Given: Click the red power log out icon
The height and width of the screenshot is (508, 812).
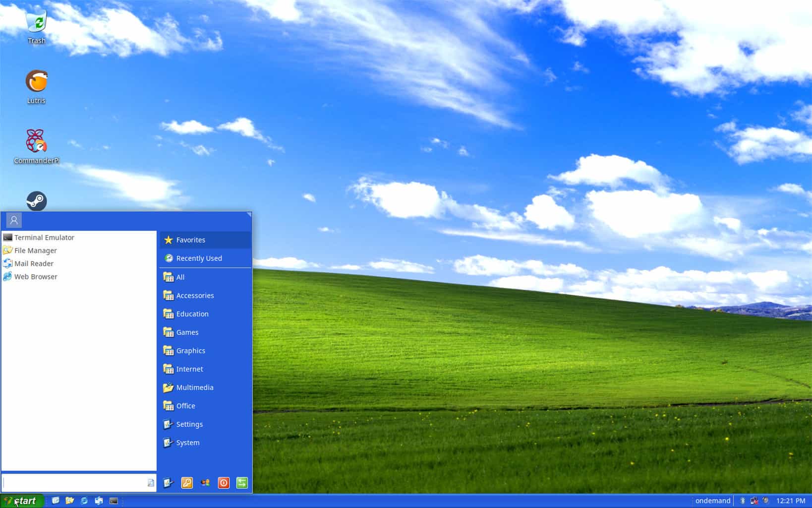Looking at the screenshot, I should pyautogui.click(x=224, y=483).
